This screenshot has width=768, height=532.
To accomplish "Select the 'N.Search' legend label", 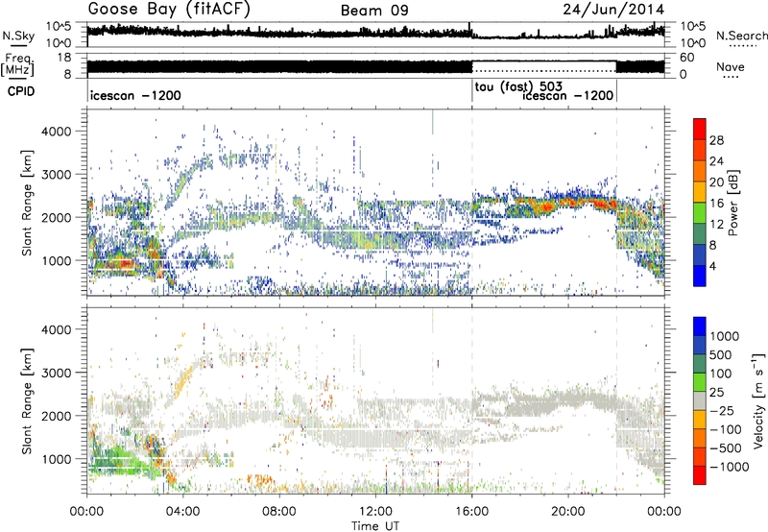I will 741,36.
